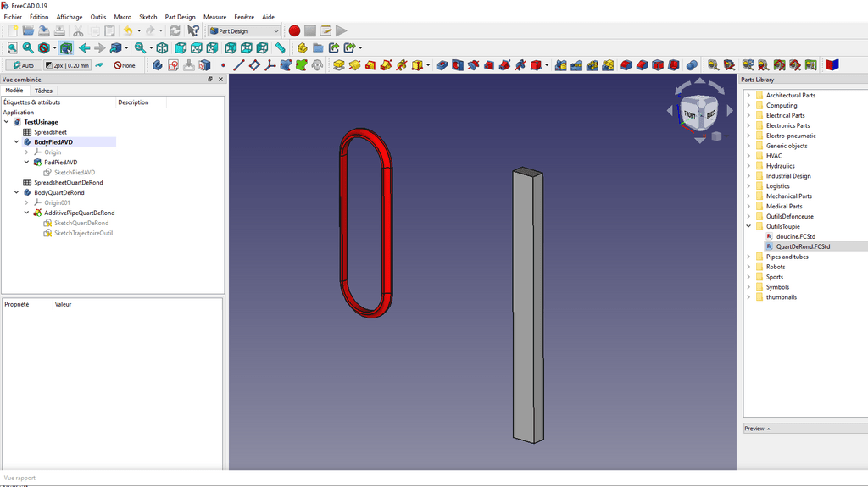This screenshot has height=487, width=868.
Task: Open the Sketch menu
Action: [x=147, y=17]
